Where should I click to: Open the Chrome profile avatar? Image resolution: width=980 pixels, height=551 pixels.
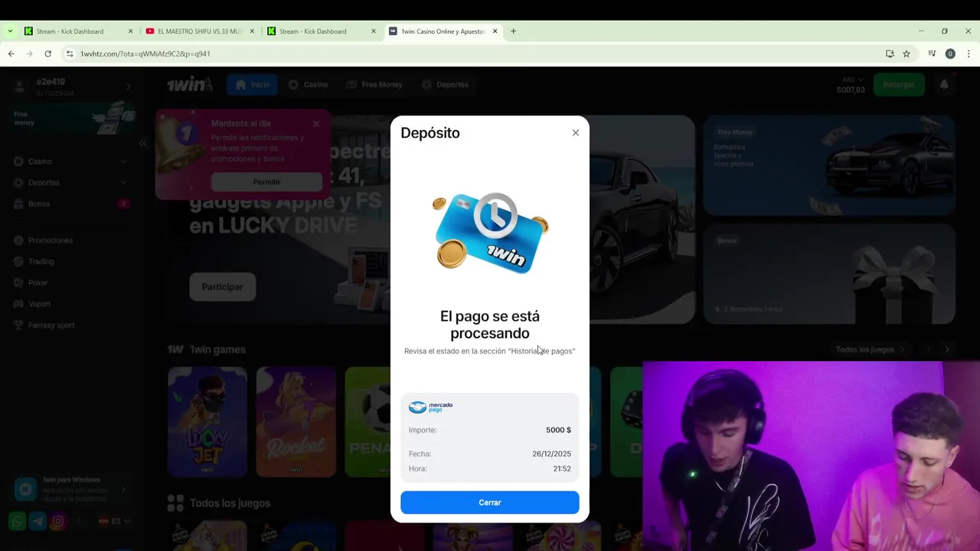pyautogui.click(x=950, y=54)
